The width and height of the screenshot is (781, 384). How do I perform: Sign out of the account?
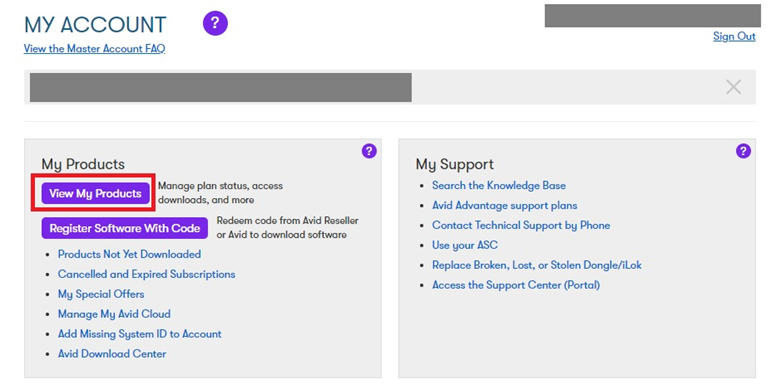pyautogui.click(x=734, y=36)
